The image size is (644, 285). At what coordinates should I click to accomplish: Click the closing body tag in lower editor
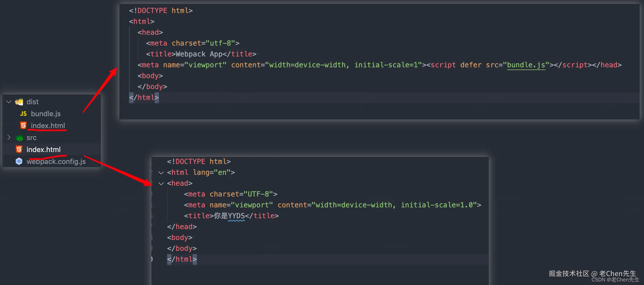tap(182, 248)
